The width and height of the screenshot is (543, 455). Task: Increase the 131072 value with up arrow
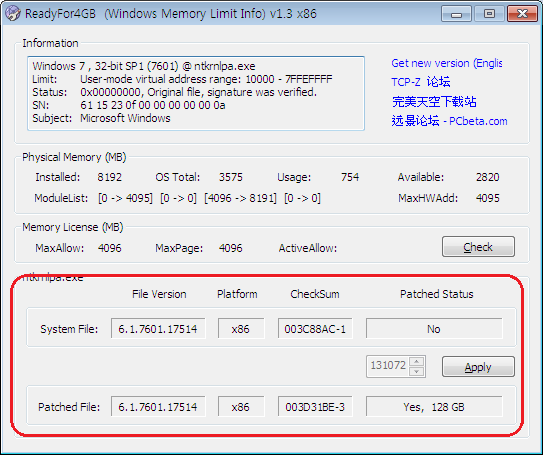pyautogui.click(x=417, y=362)
